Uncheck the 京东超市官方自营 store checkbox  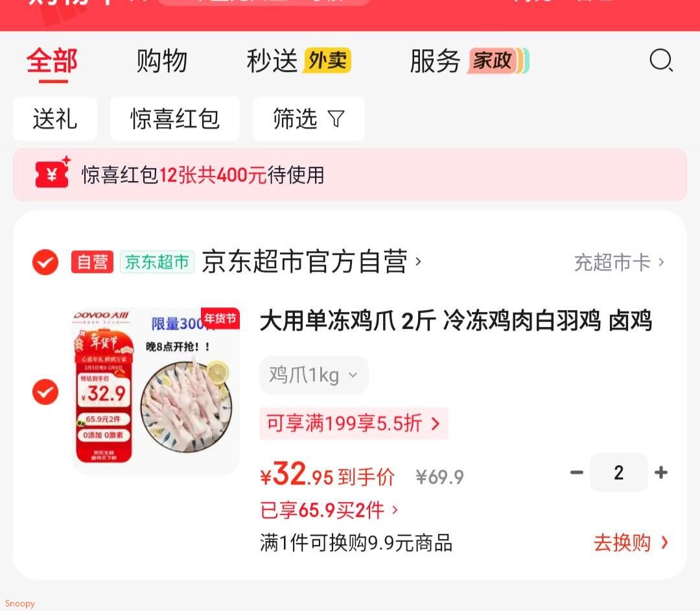(x=45, y=262)
